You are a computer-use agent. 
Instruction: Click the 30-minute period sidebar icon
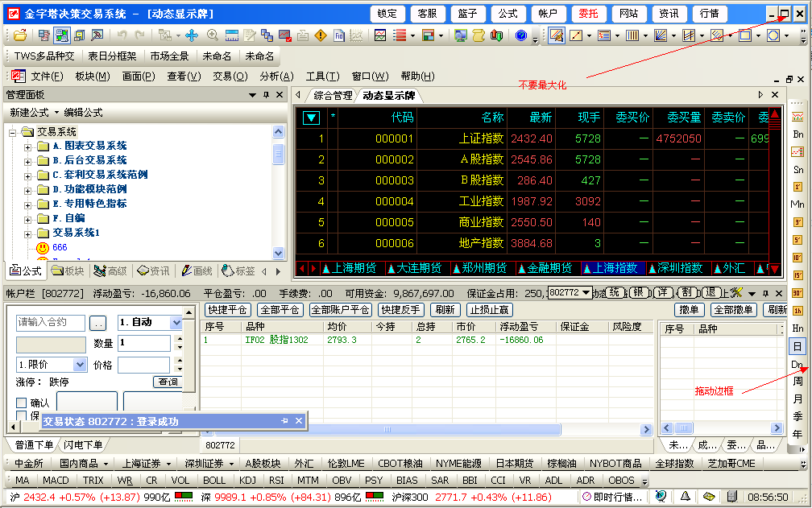797,293
